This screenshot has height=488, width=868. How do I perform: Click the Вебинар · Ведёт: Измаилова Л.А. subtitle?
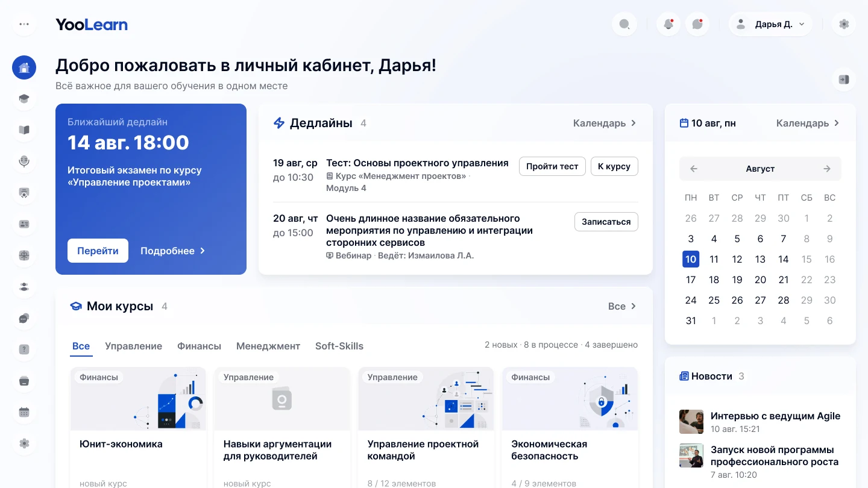(400, 255)
